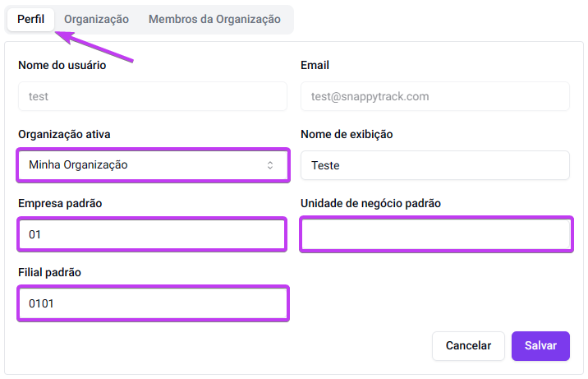Click the "Empresa padrão" label

pyautogui.click(x=59, y=203)
